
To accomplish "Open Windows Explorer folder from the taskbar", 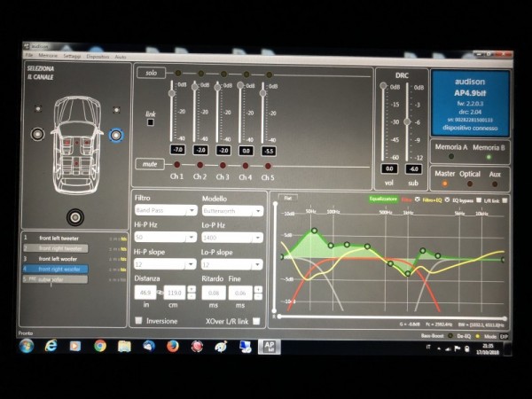I will (124, 347).
